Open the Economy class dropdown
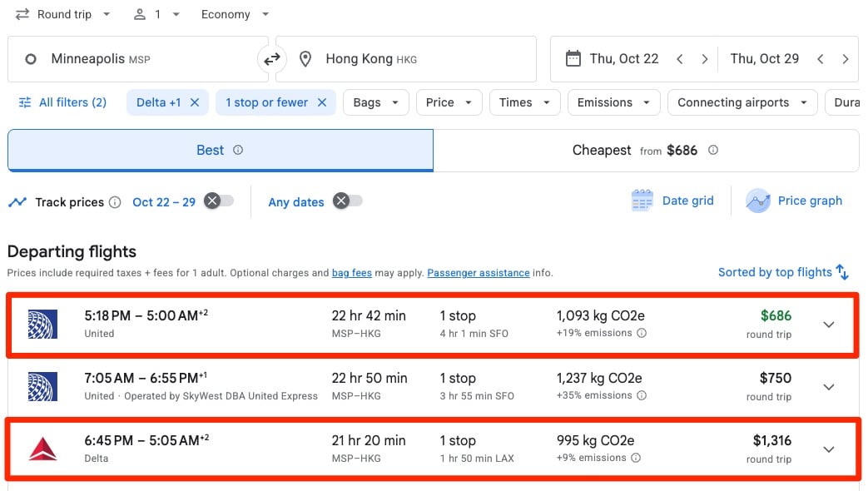The image size is (868, 491). pyautogui.click(x=235, y=14)
